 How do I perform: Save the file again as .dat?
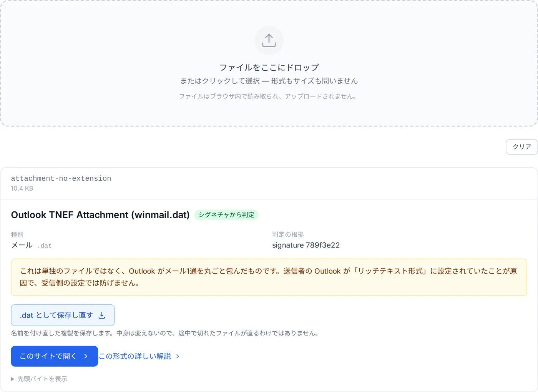[x=63, y=315]
